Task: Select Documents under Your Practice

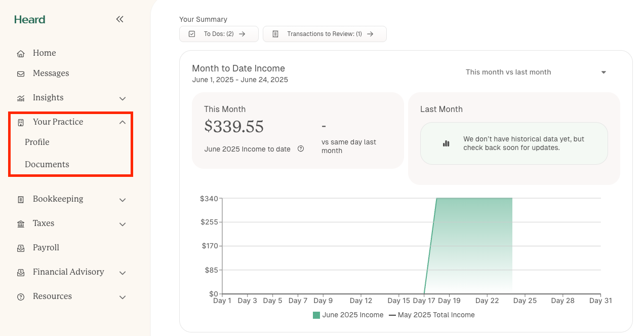Action: tap(47, 164)
